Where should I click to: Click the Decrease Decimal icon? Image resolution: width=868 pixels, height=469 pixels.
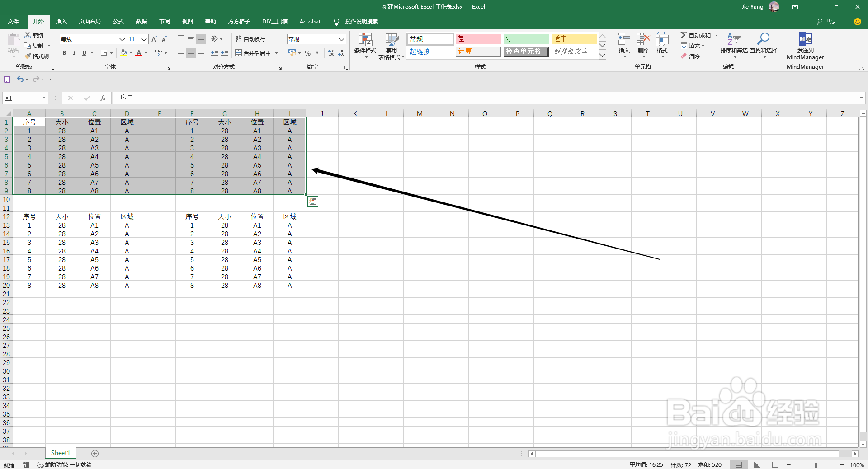click(341, 53)
